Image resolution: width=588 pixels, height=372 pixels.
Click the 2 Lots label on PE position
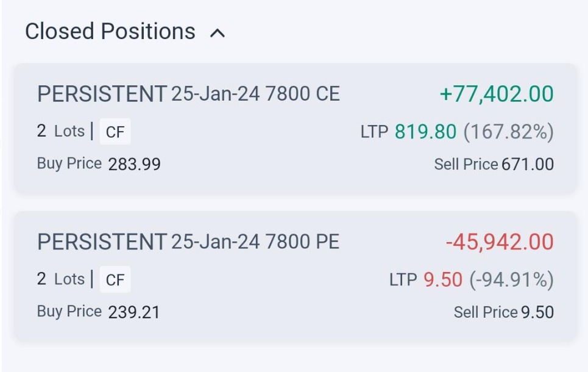(60, 279)
